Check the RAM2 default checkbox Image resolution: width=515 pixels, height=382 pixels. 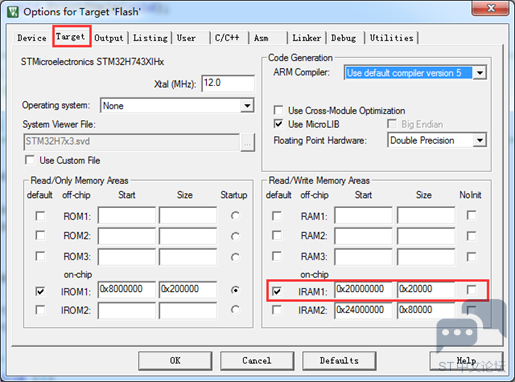[277, 236]
